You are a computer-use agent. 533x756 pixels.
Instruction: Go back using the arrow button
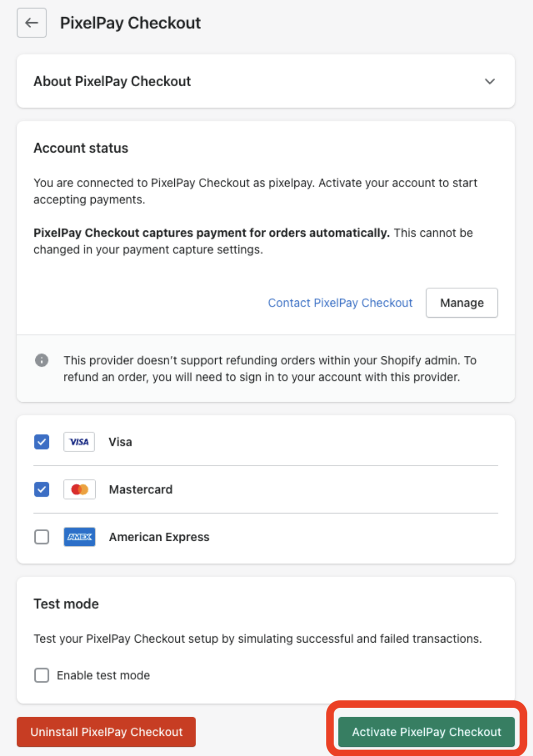[32, 23]
